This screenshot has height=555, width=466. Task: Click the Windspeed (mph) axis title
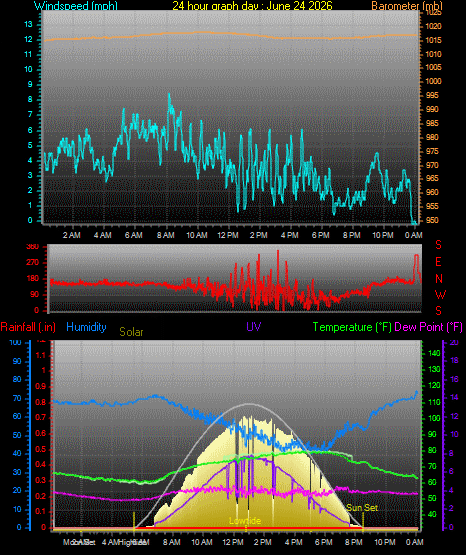[x=76, y=6]
